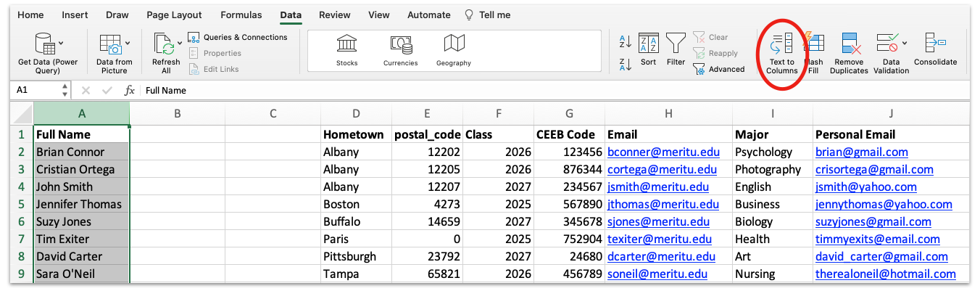
Task: Select the Nursing major cell
Action: coord(773,274)
